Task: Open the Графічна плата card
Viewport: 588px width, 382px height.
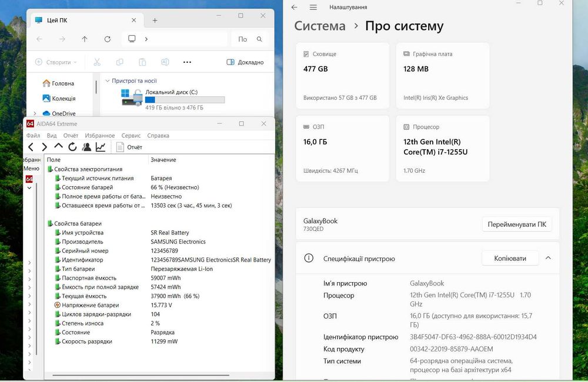Action: [443, 76]
